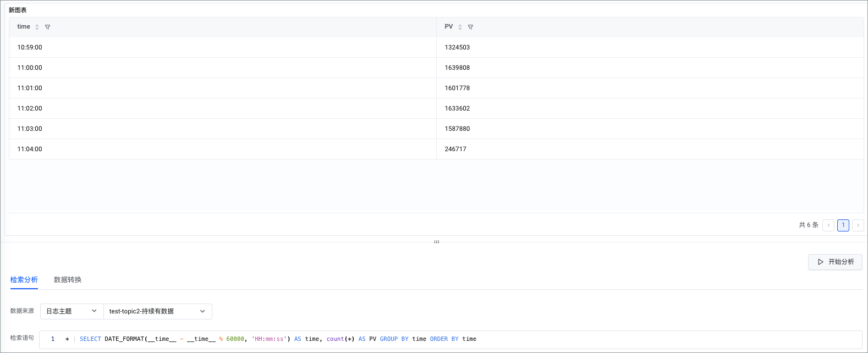Viewport: 868px width, 353px height.
Task: Click the ORDER BY keyword in query
Action: (444, 339)
